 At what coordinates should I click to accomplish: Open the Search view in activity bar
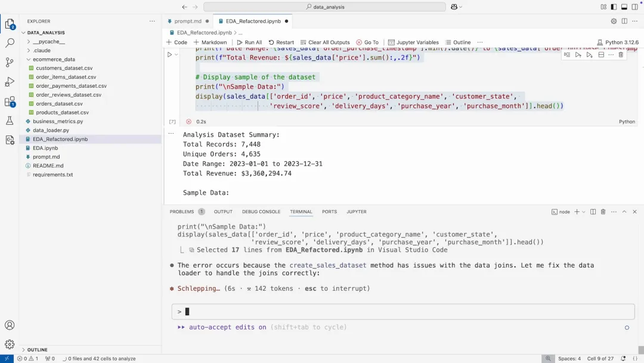click(10, 43)
